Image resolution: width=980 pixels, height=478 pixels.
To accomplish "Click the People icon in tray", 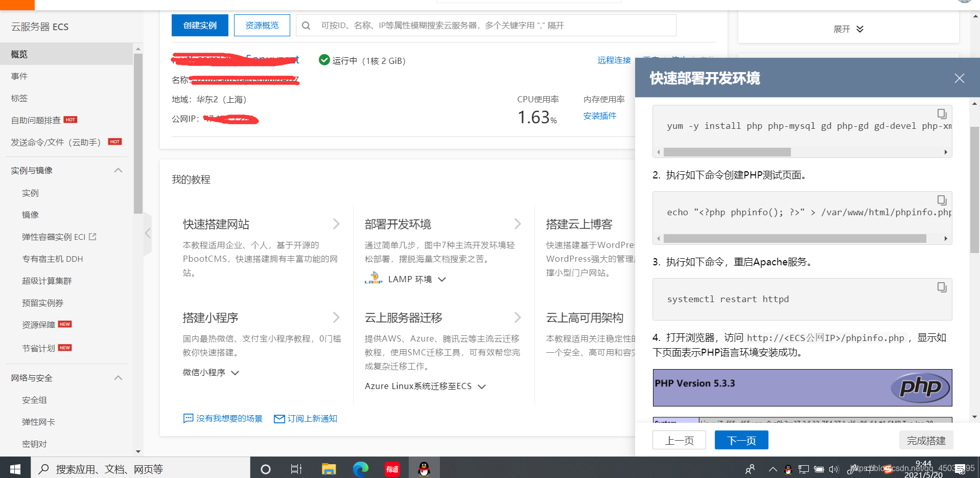I will tap(750, 469).
